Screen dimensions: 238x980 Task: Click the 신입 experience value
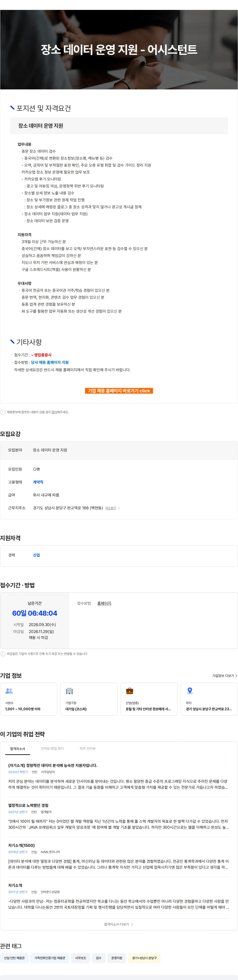click(x=36, y=555)
